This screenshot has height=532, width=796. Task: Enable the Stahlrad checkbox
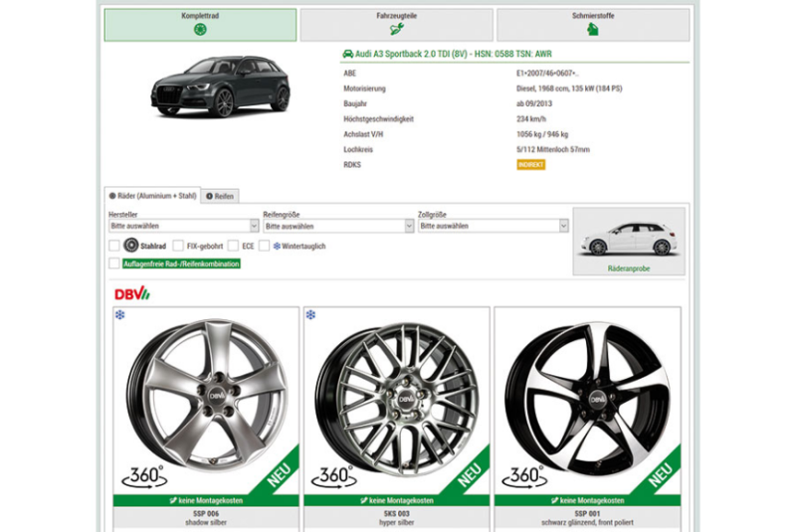(x=114, y=246)
